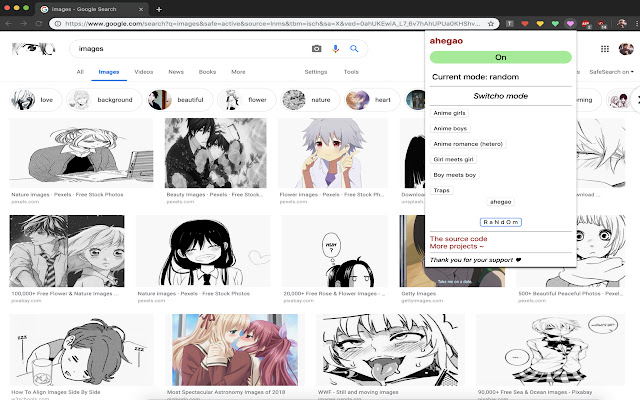640x400 pixels.
Task: Open Beauty Images - Pexels thumbnail
Action: point(216,153)
